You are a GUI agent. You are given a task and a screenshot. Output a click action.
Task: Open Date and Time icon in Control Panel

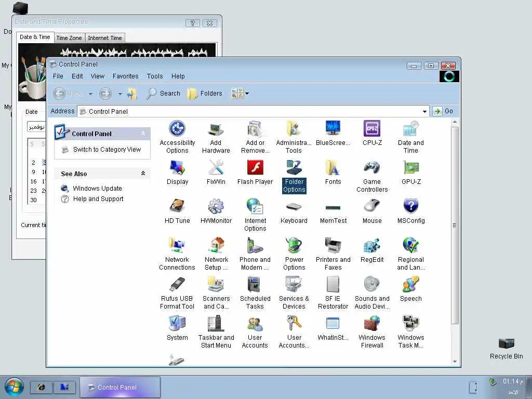410,137
